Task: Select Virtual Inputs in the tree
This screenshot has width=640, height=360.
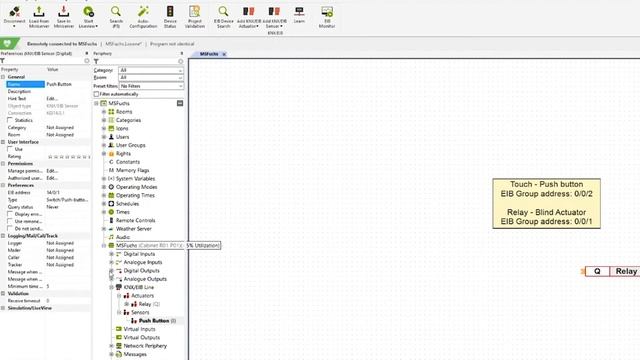Action: [139, 329]
